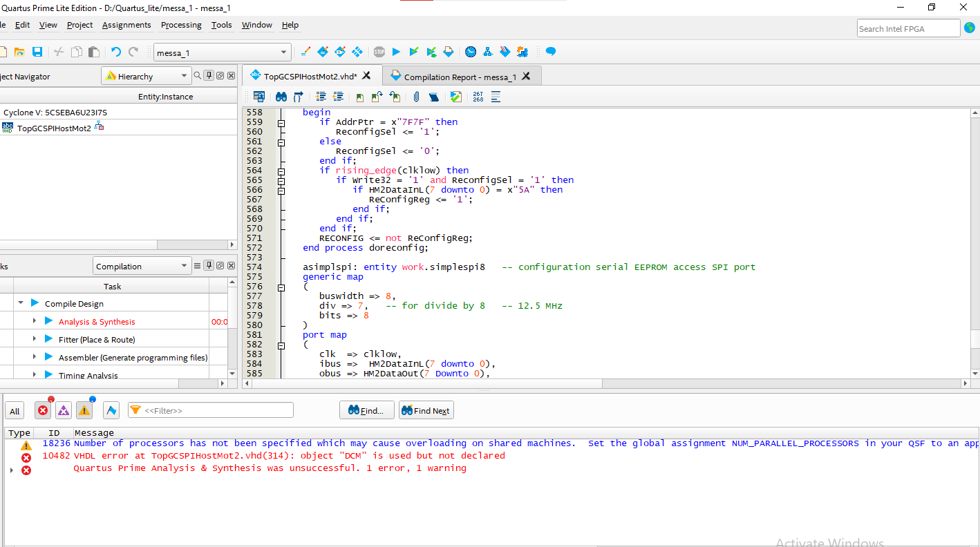
Task: Open the messa_1 project revision dropdown
Action: tap(223, 52)
